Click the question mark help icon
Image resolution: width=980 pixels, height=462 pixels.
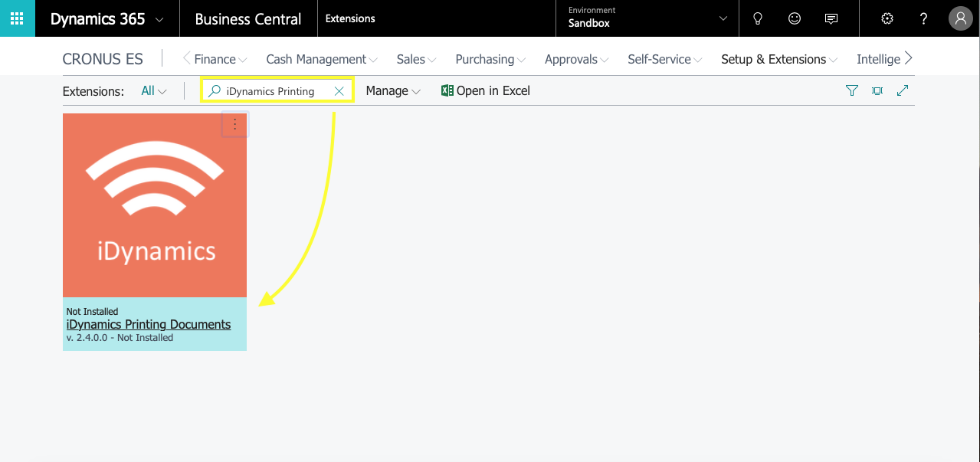pos(924,18)
